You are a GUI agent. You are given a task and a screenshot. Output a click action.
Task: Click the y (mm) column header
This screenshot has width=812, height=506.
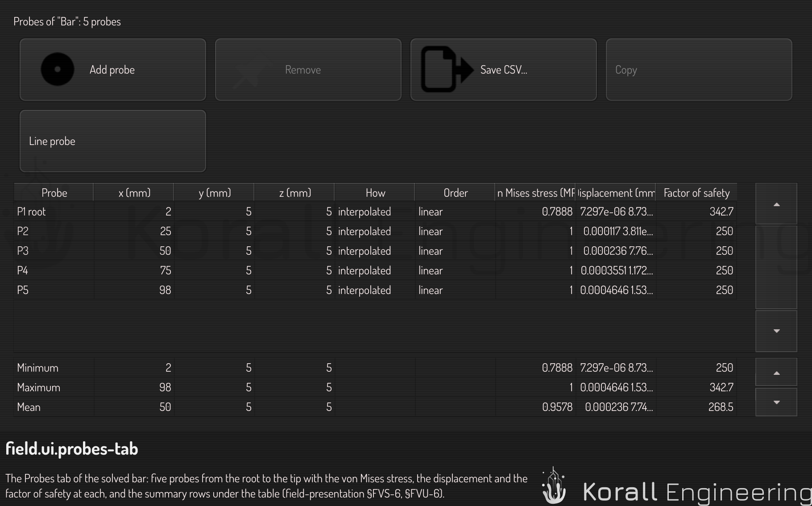tap(214, 193)
